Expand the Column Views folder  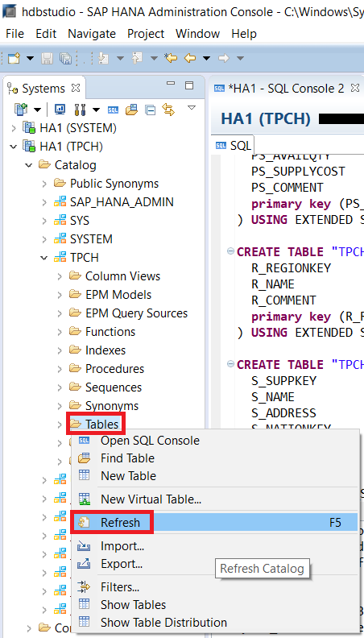point(60,276)
